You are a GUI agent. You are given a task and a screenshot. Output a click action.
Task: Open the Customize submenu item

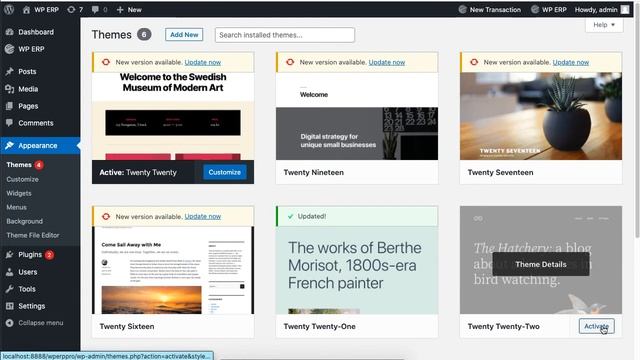[22, 179]
